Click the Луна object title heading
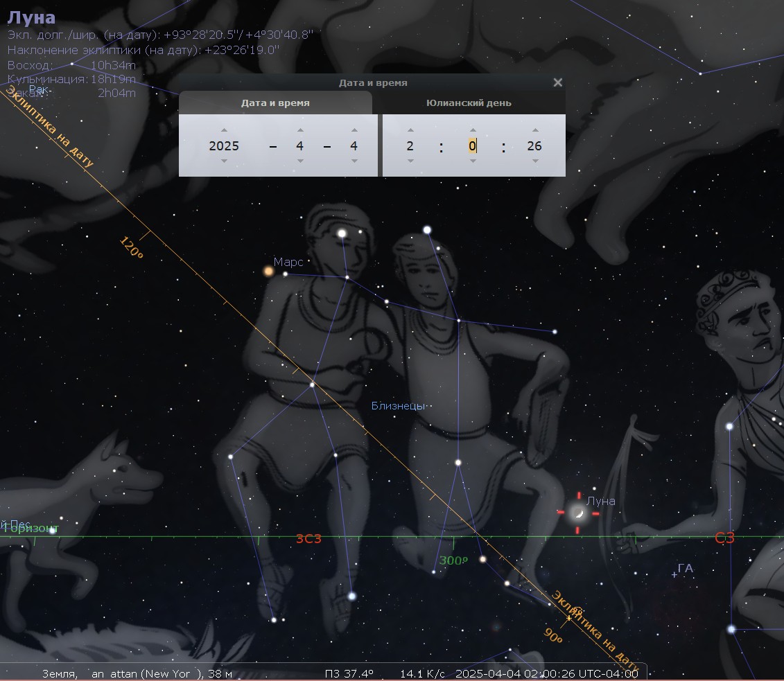The width and height of the screenshot is (784, 681). 31,17
